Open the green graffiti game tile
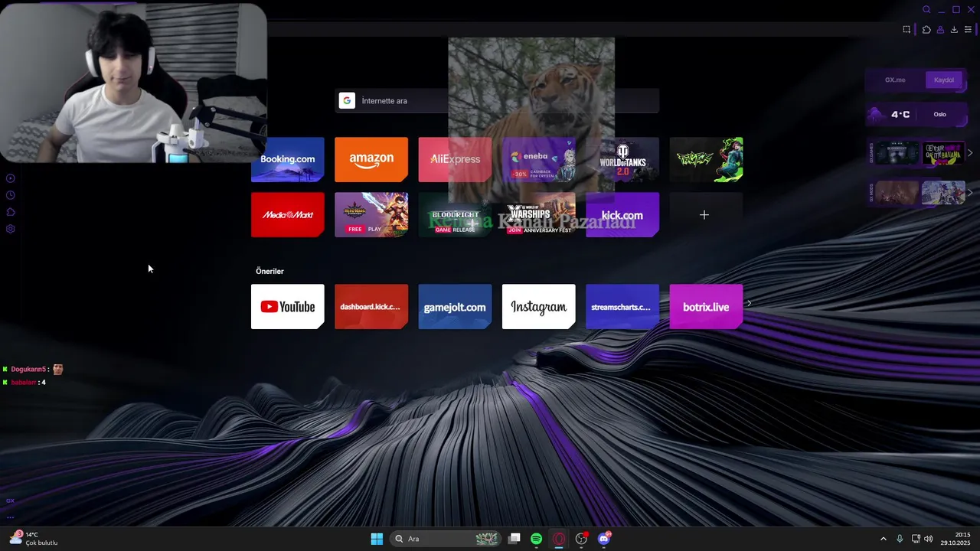The width and height of the screenshot is (980, 551). pyautogui.click(x=706, y=159)
